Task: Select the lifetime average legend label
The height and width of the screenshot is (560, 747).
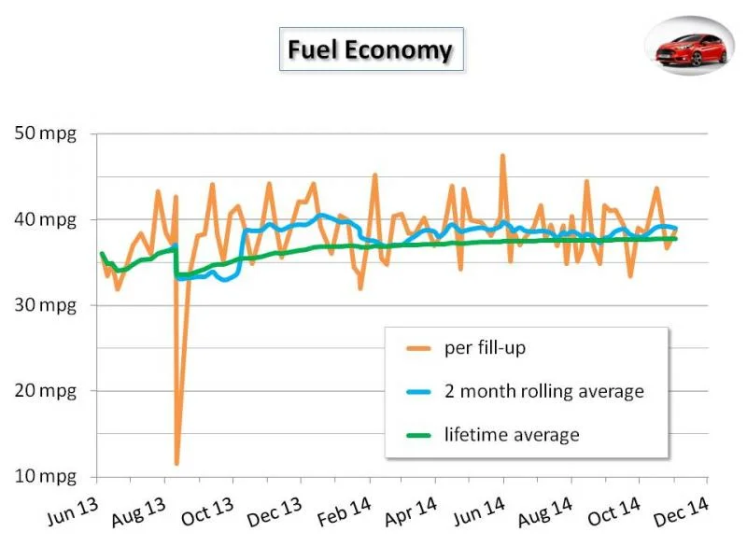Action: 512,435
